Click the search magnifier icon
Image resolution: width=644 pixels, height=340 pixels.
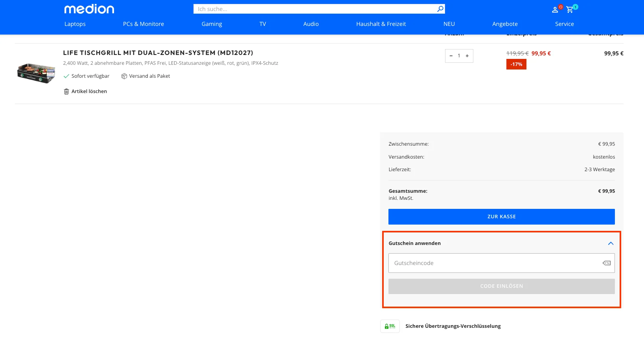click(x=440, y=9)
